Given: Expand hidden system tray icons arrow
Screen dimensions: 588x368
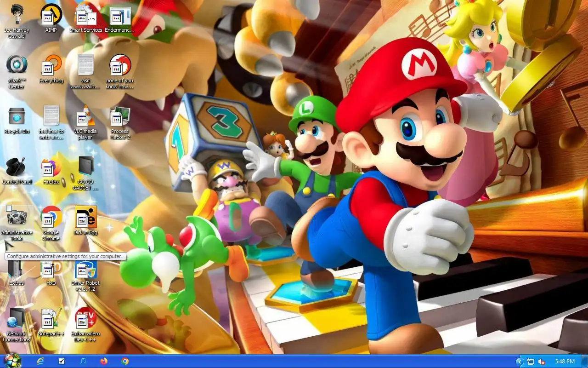Looking at the screenshot, I should click(520, 362).
